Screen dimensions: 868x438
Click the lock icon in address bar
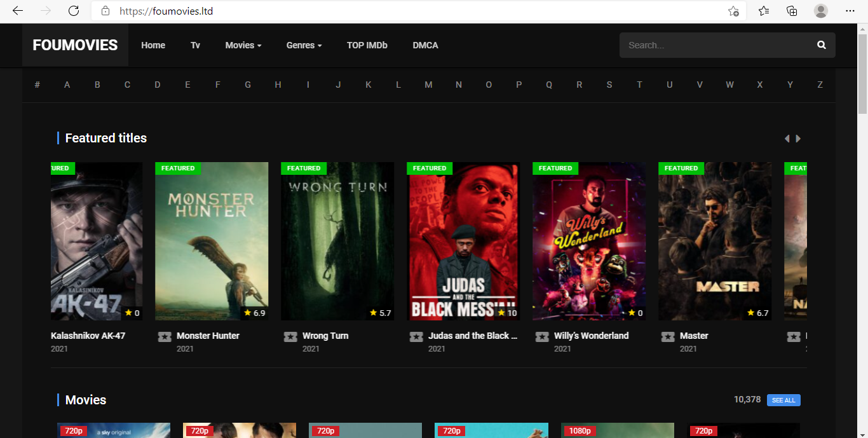click(x=105, y=11)
